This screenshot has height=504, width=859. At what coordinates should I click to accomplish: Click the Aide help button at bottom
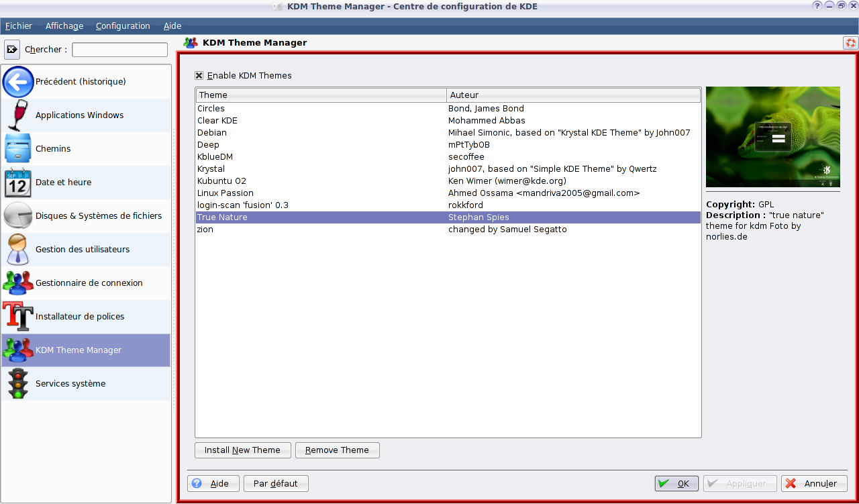pyautogui.click(x=213, y=484)
